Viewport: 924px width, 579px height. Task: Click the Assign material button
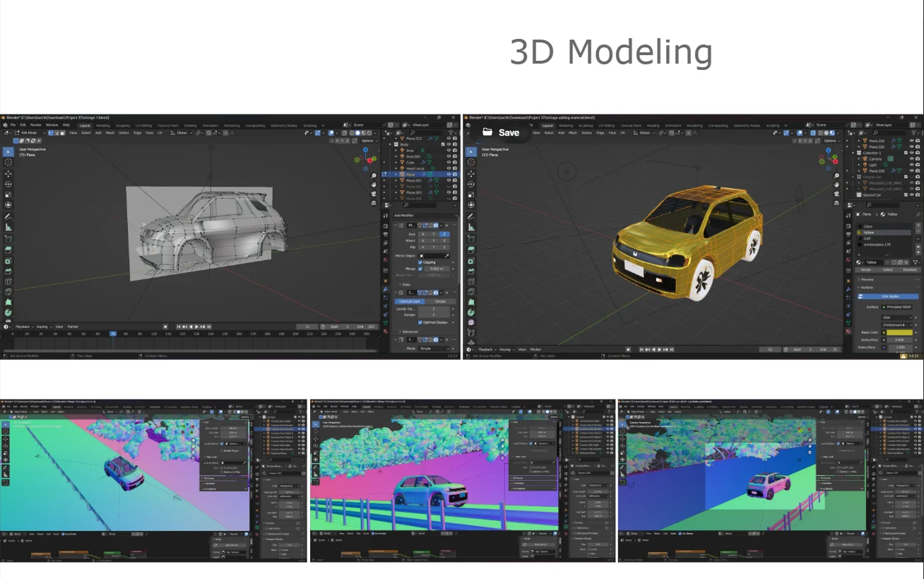866,269
